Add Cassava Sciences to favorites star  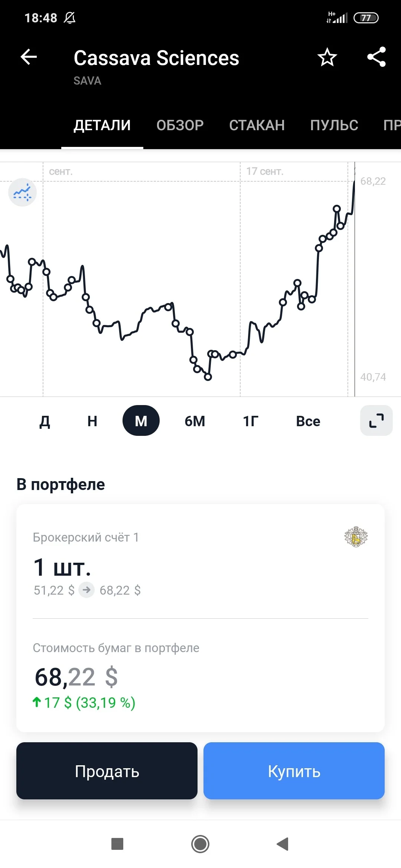pyautogui.click(x=327, y=57)
